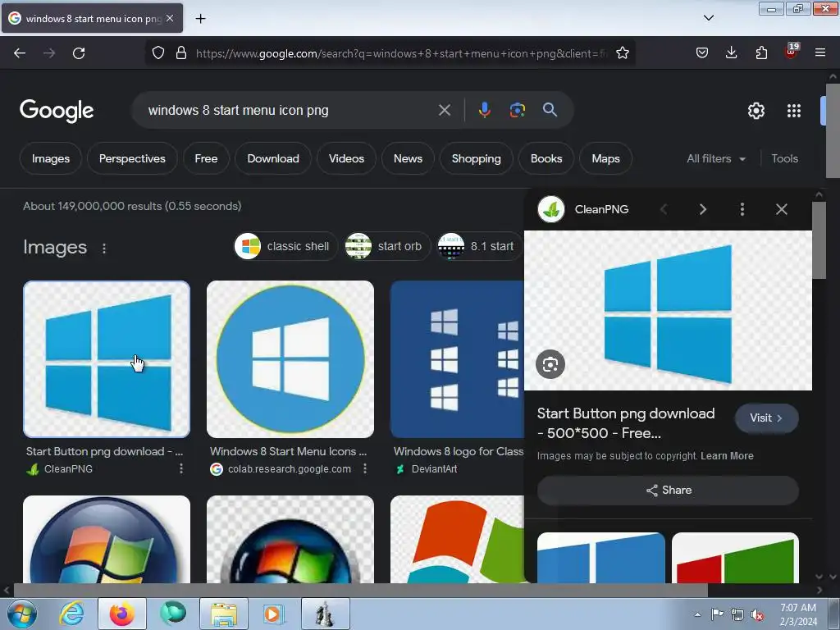
Task: Open the Start Button png download title
Action: (104, 452)
